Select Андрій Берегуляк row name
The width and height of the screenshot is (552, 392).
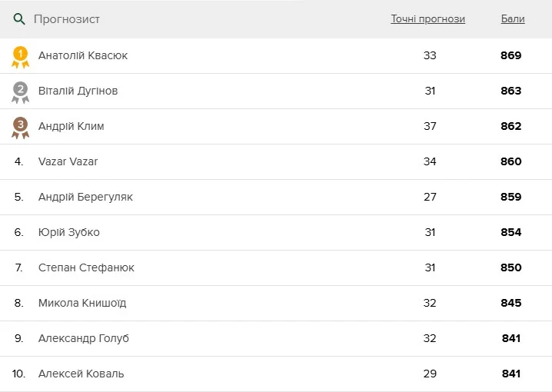coord(85,198)
